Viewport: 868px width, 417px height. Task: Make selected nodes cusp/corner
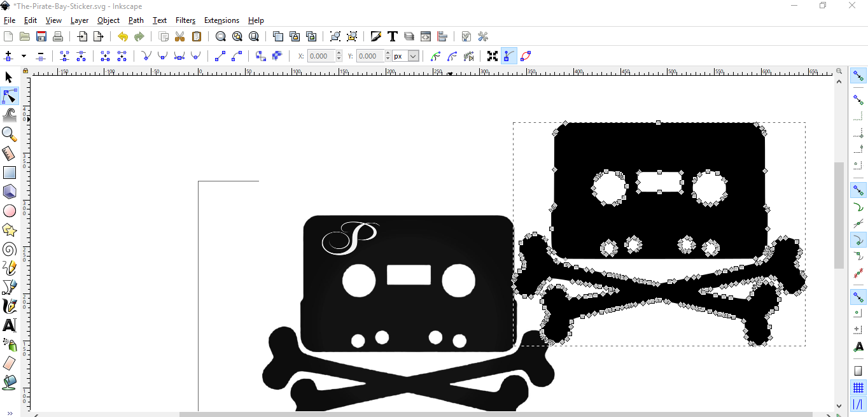[146, 56]
